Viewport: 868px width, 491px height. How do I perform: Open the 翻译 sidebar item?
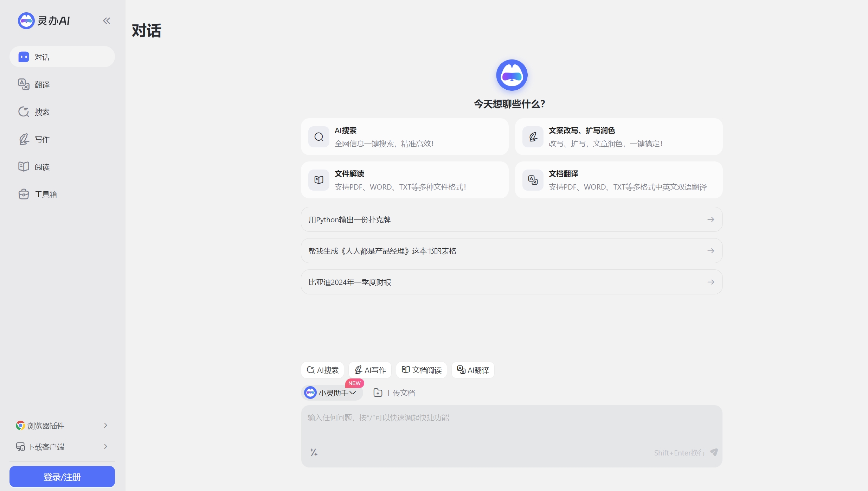pos(62,84)
